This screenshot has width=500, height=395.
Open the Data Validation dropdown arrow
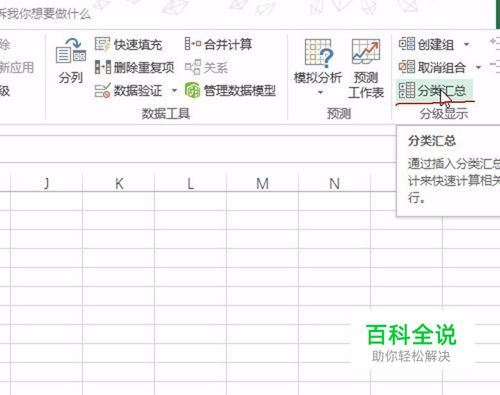(174, 90)
